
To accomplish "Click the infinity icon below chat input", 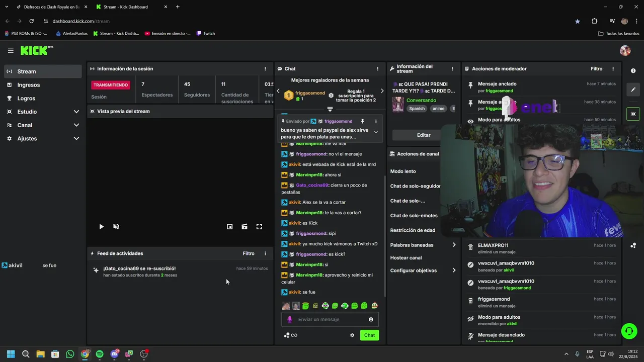I will click(x=294, y=335).
